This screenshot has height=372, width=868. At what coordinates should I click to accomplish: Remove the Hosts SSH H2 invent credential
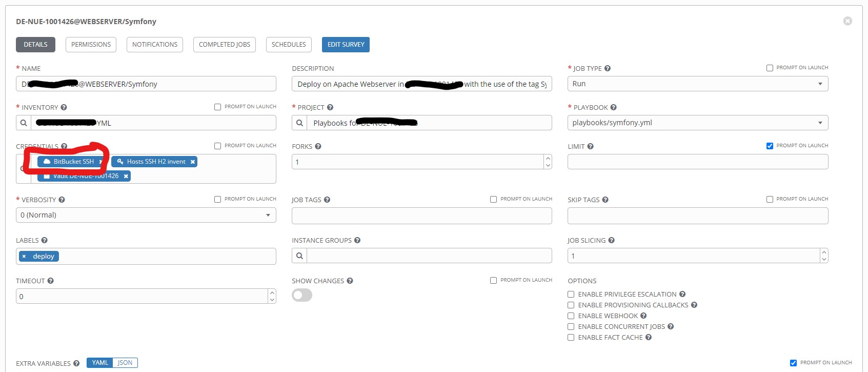click(193, 162)
